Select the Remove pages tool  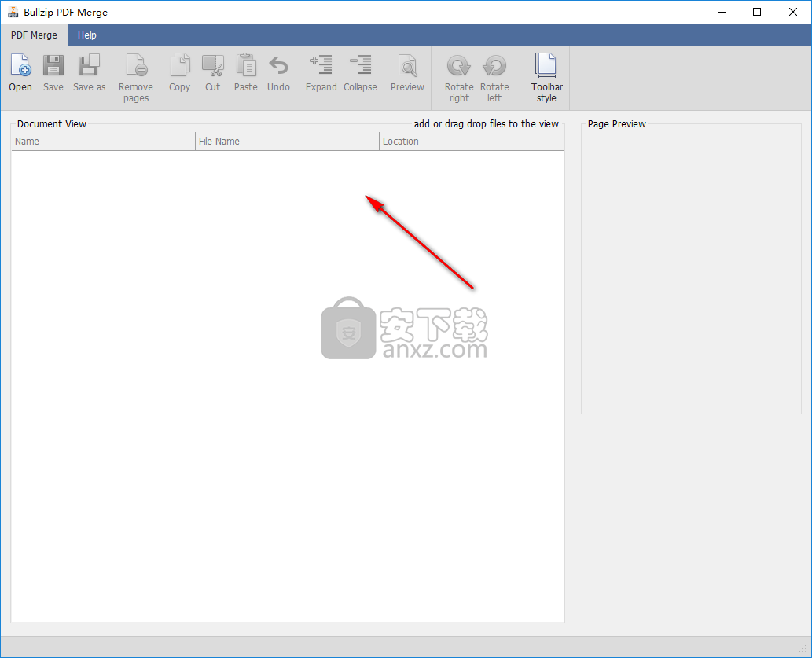pyautogui.click(x=136, y=78)
